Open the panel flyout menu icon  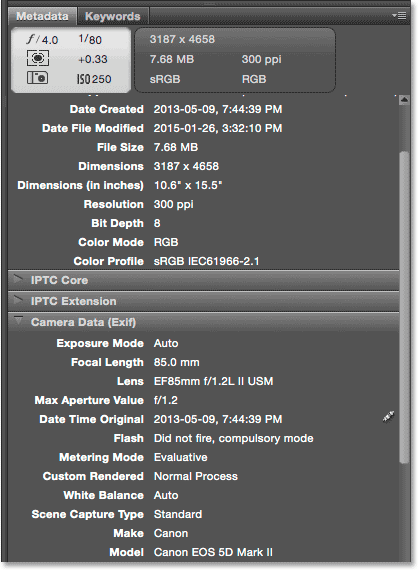coord(399,16)
